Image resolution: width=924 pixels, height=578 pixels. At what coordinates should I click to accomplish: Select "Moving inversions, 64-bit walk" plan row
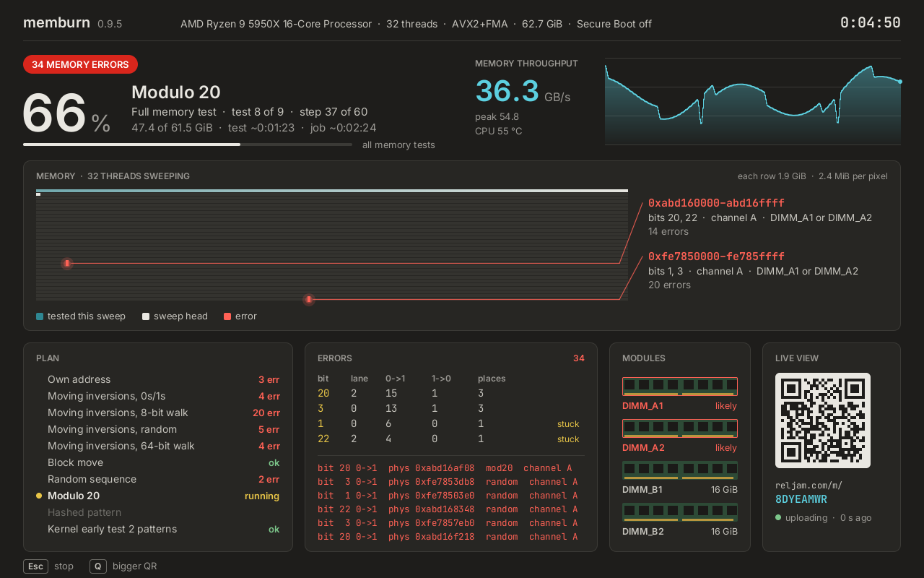(157, 446)
